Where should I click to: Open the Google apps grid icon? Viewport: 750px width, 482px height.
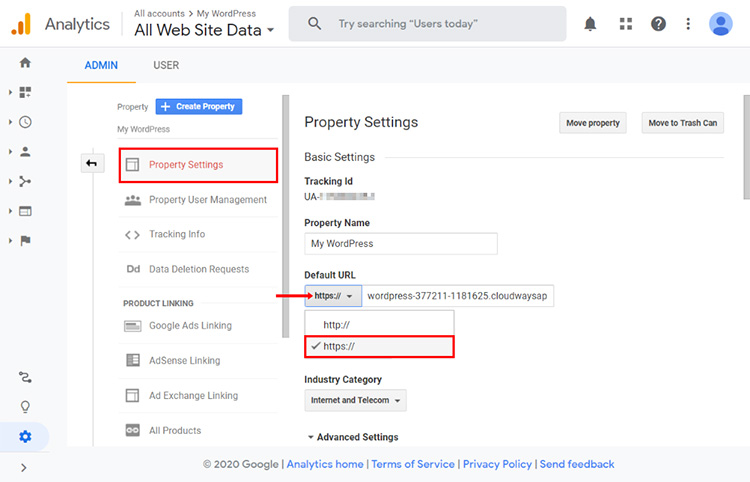click(x=626, y=24)
